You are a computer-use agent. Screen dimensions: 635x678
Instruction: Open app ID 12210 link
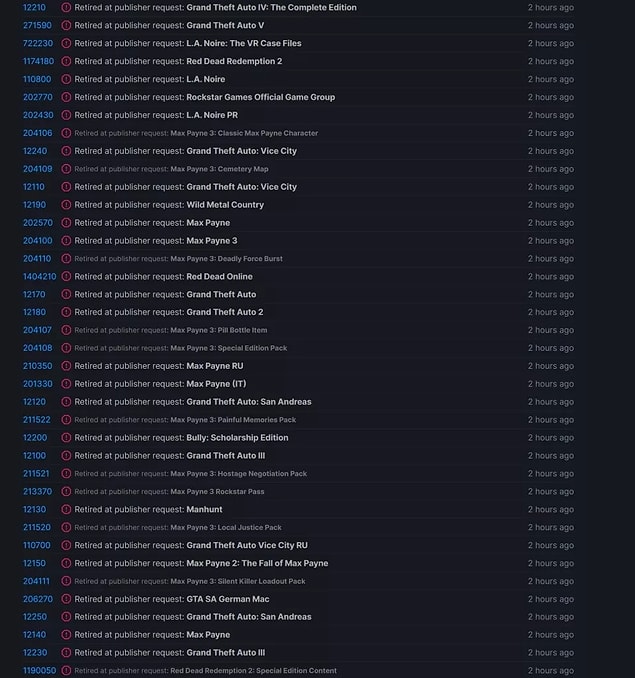coord(34,7)
